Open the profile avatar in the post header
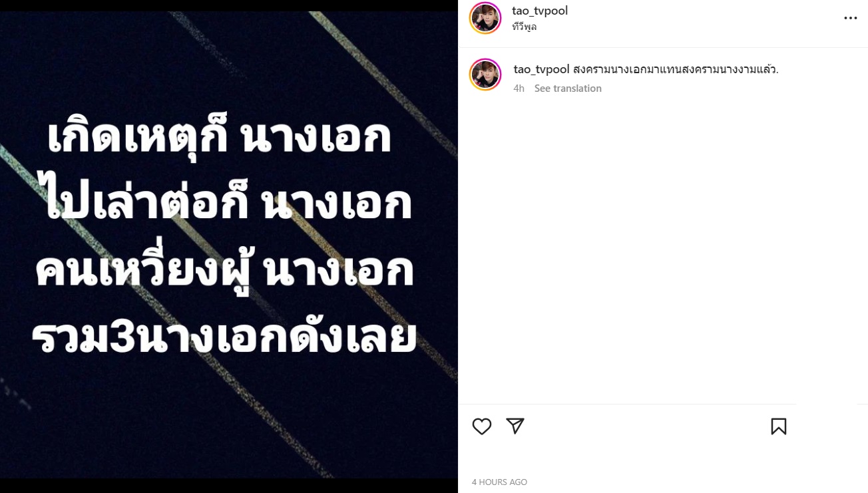868x493 pixels. (x=485, y=18)
